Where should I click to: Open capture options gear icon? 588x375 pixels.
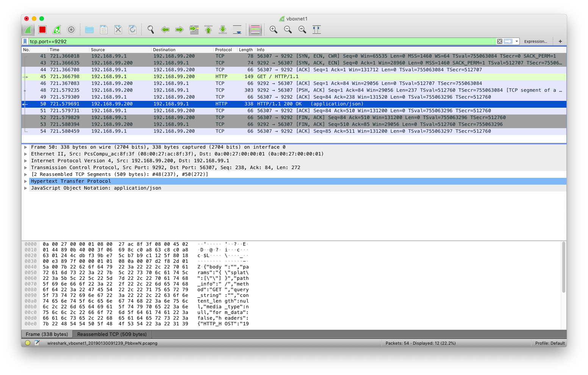point(71,30)
